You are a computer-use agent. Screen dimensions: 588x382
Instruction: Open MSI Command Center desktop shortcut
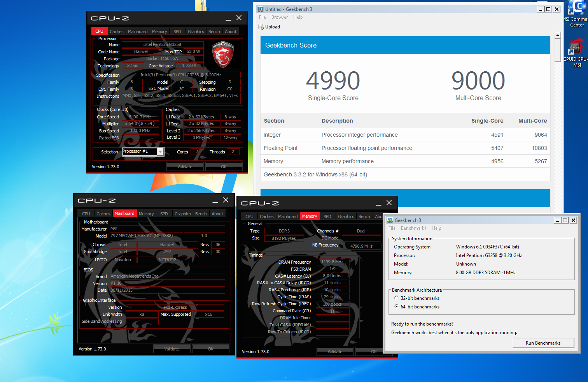[x=576, y=14]
